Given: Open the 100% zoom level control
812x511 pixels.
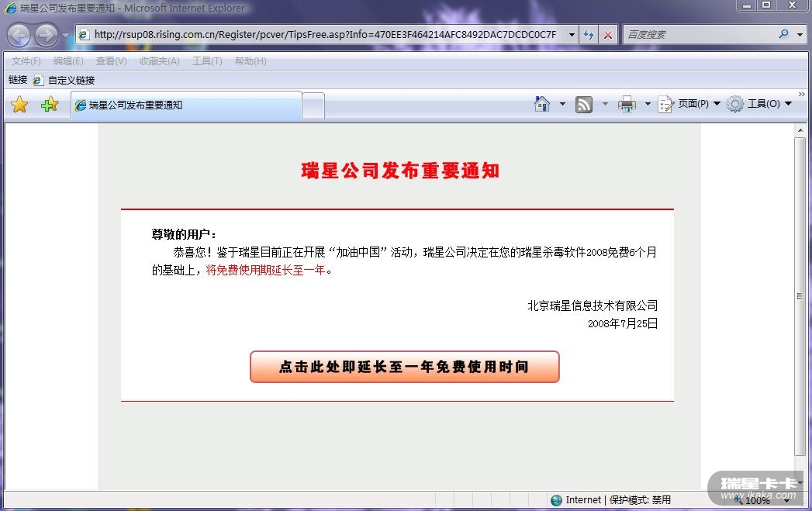Looking at the screenshot, I should [762, 501].
